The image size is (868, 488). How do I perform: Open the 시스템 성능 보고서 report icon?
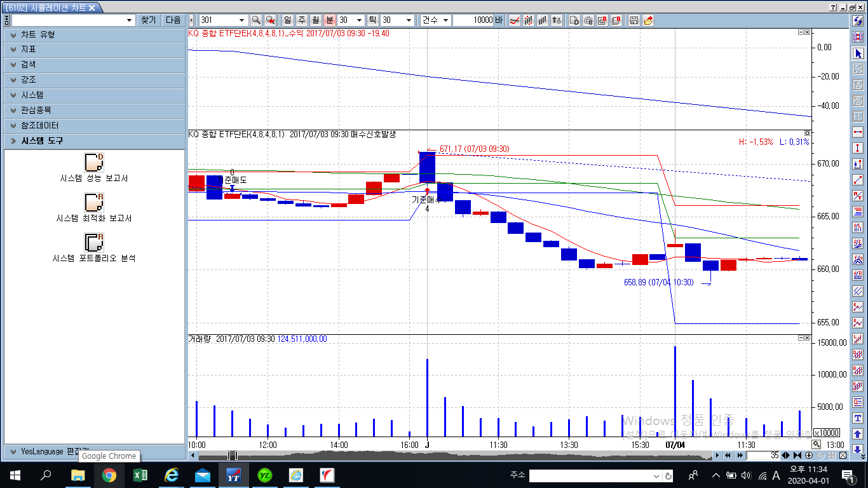(93, 162)
